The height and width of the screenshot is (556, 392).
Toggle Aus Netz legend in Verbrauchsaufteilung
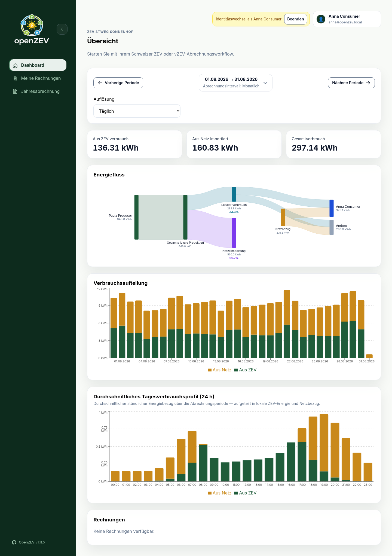[x=219, y=370]
